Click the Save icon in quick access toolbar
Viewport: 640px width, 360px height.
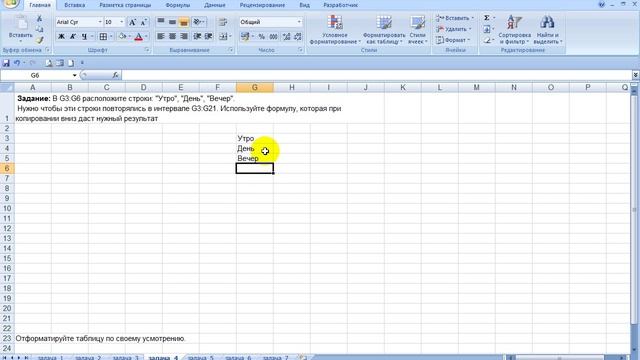tap(6, 63)
